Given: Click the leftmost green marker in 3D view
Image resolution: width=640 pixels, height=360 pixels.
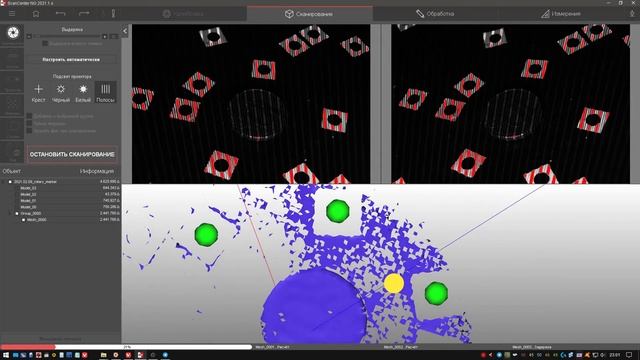Looking at the screenshot, I should [206, 235].
